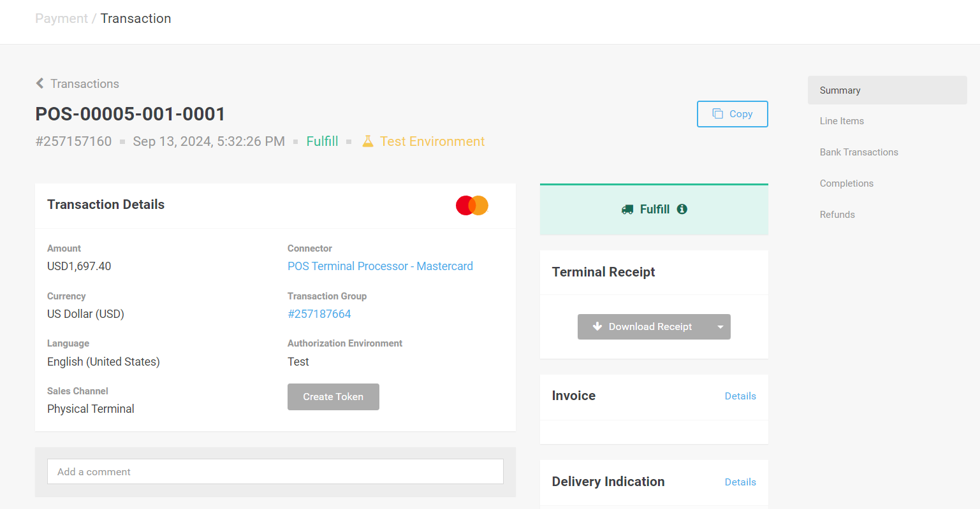Open transaction group #257187664 link
980x509 pixels.
click(319, 314)
